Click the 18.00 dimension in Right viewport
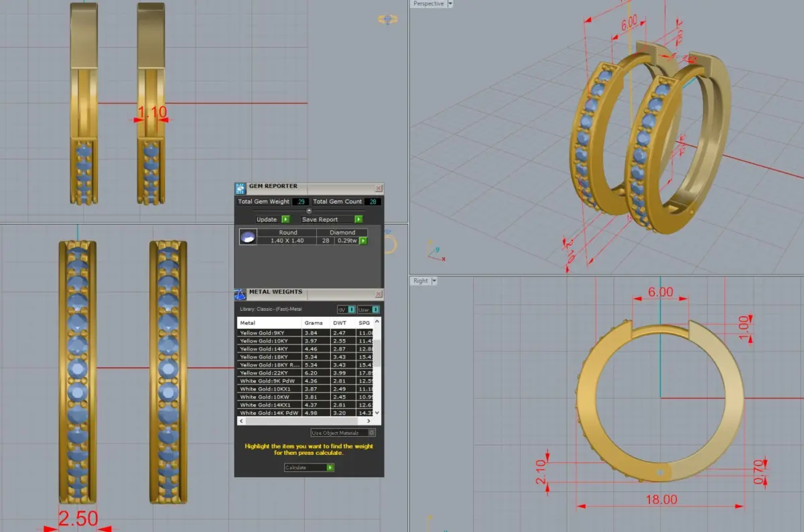 (x=661, y=499)
